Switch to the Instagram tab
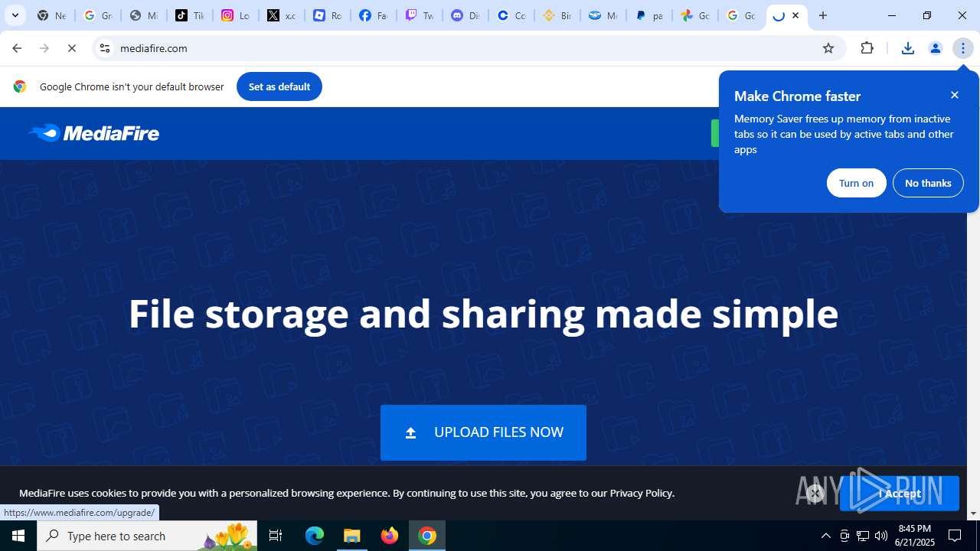This screenshot has height=551, width=980. (x=235, y=15)
